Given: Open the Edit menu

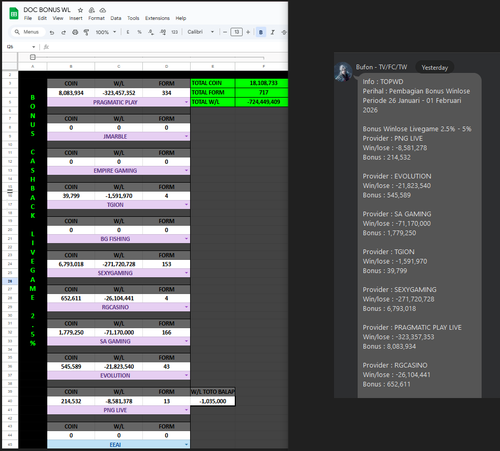Looking at the screenshot, I should coord(42,18).
